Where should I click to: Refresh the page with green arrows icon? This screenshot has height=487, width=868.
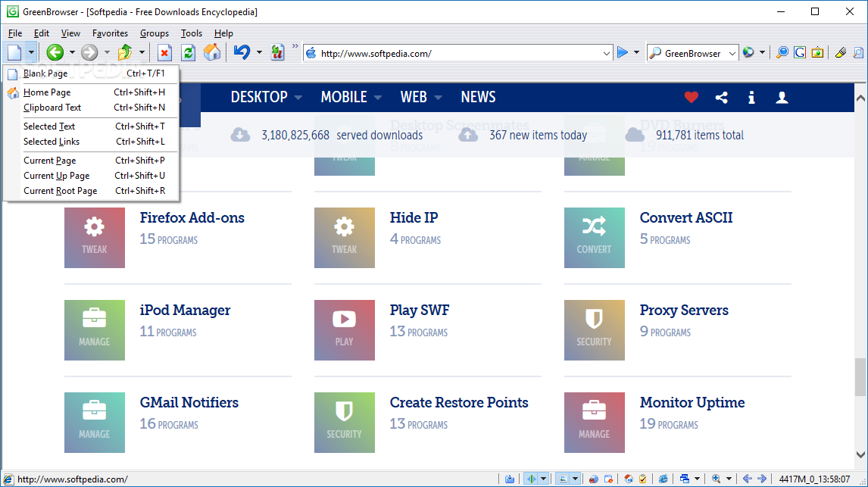(x=188, y=53)
